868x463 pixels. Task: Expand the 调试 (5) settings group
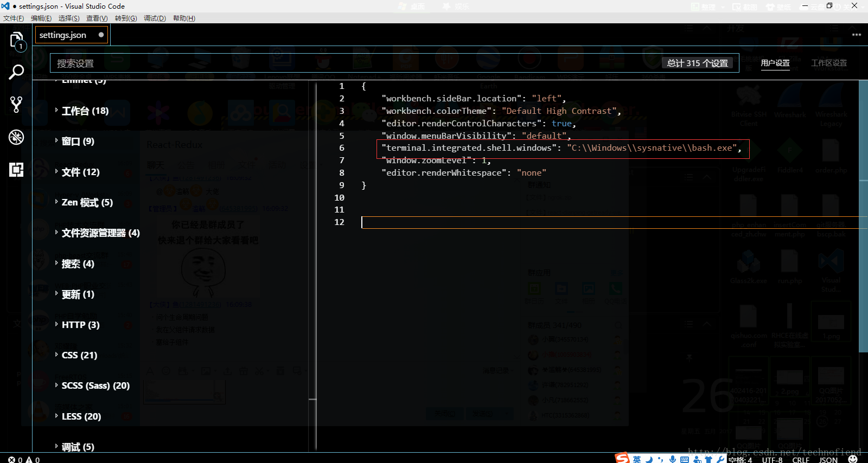pos(74,447)
